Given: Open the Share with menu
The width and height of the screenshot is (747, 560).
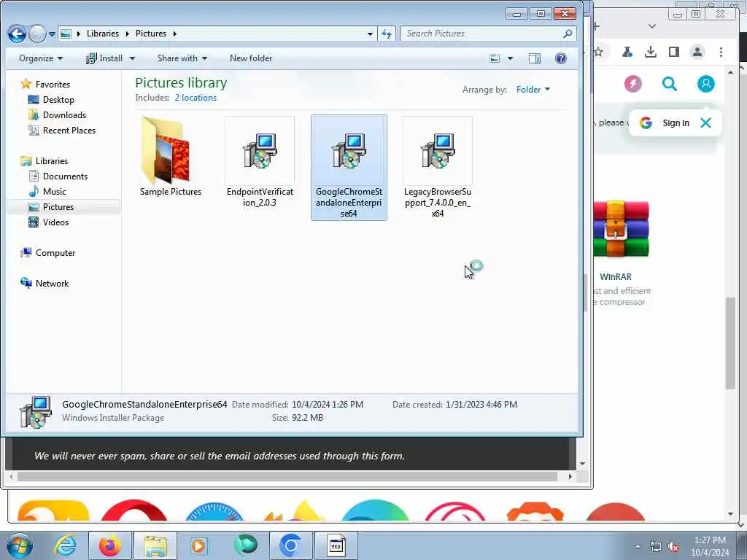Looking at the screenshot, I should [x=182, y=58].
